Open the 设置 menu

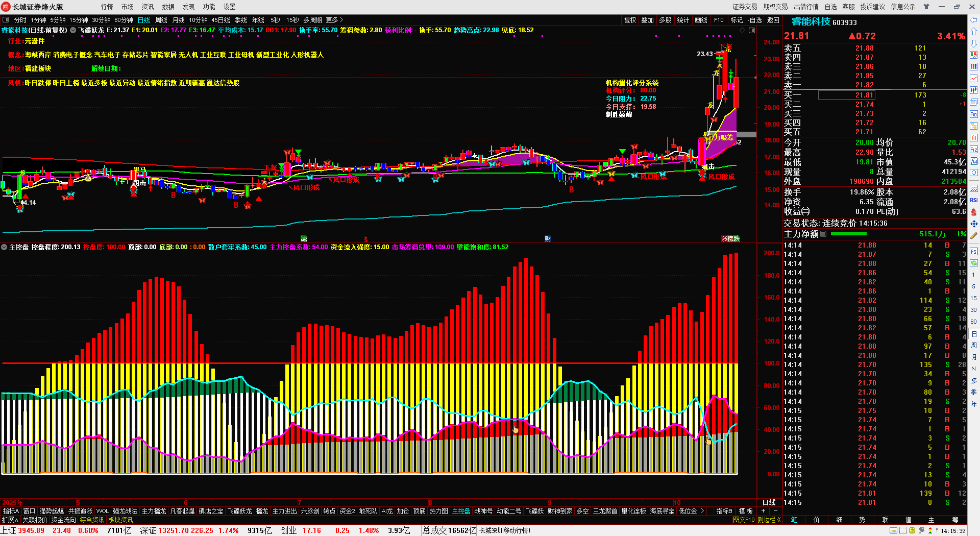pyautogui.click(x=230, y=7)
